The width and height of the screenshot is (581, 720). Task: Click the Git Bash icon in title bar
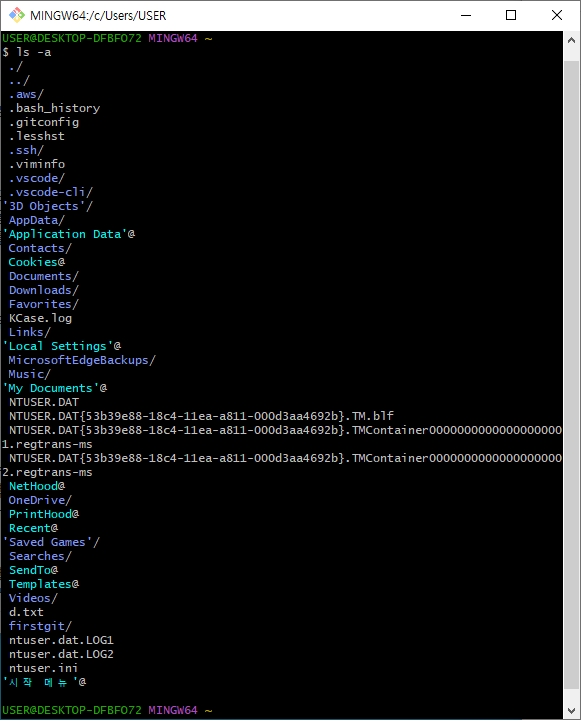[x=17, y=15]
